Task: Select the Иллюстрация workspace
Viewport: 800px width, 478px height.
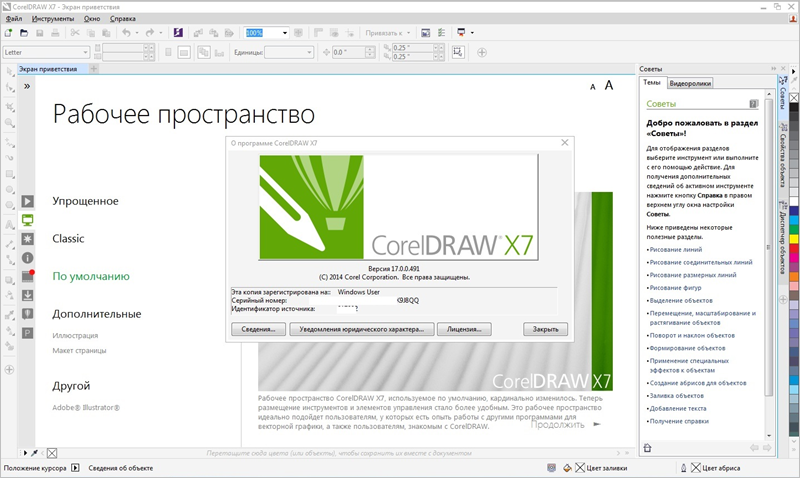Action: coord(75,335)
